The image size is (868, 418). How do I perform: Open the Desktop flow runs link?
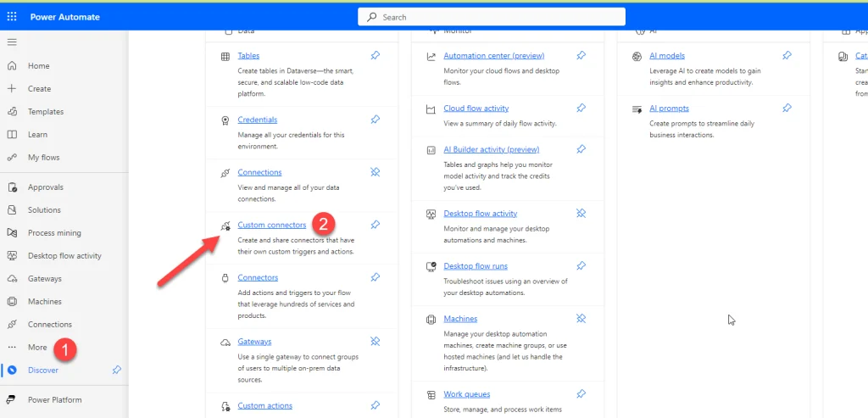tap(476, 266)
